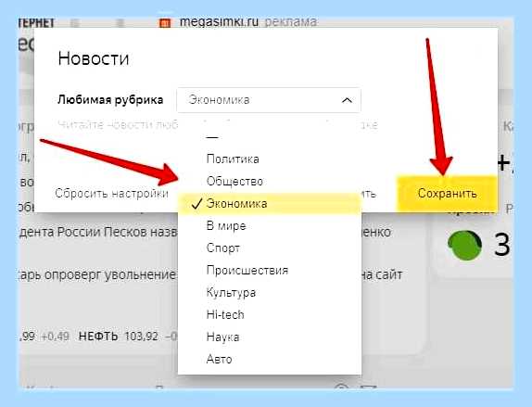This screenshot has width=532, height=407.
Task: Pick Hi-tech in the dropdown list
Action: point(270,314)
